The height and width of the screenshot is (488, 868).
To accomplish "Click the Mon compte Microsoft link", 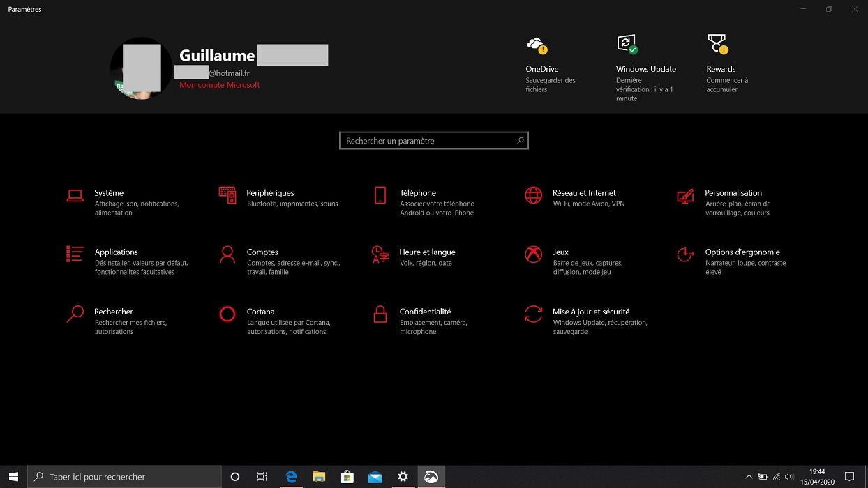I will (220, 85).
